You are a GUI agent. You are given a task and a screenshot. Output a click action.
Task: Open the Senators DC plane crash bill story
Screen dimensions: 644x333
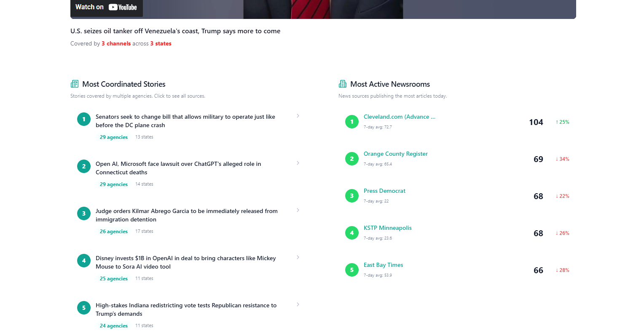pyautogui.click(x=185, y=121)
